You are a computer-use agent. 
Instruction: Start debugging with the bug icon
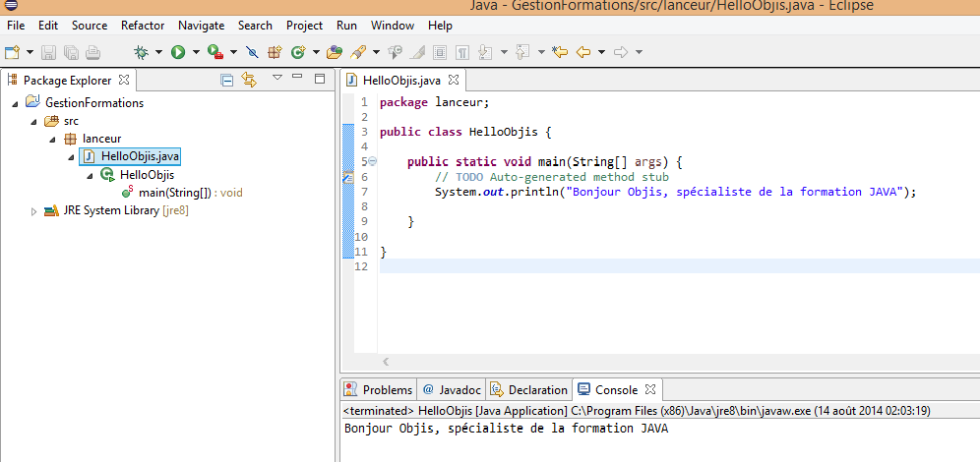(142, 52)
